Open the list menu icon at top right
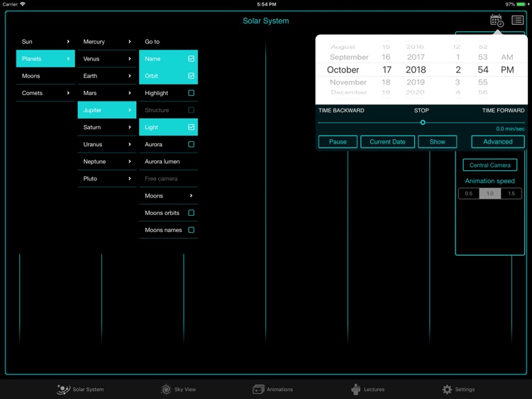The width and height of the screenshot is (532, 399). (x=518, y=21)
